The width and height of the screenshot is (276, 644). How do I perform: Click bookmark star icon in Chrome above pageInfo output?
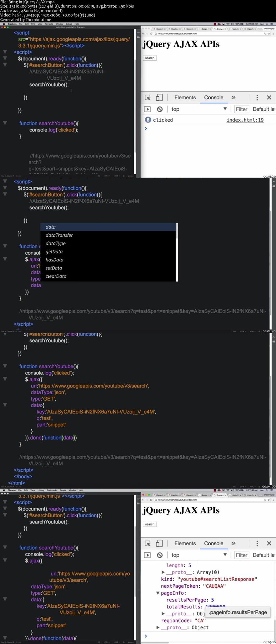coord(269,500)
